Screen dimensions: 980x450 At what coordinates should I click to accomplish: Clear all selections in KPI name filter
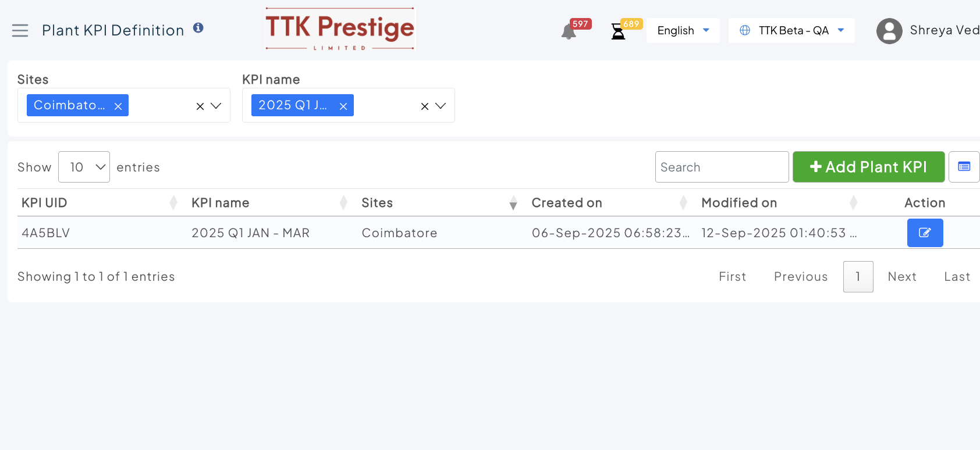point(425,106)
